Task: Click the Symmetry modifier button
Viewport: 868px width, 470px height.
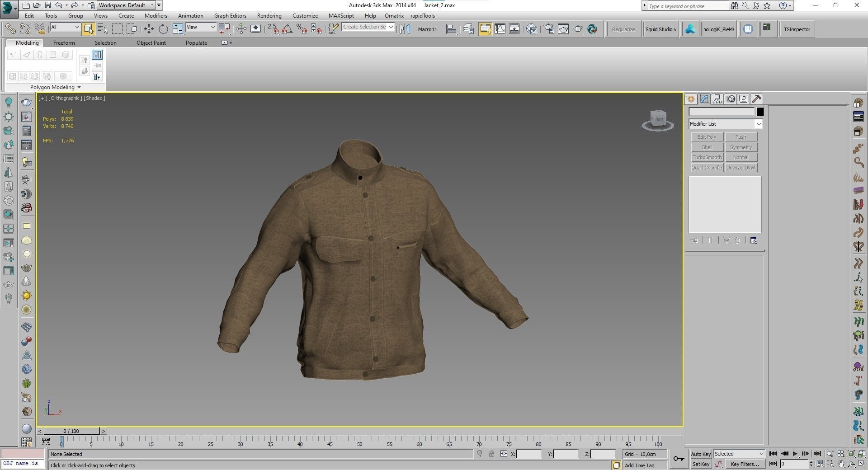Action: pos(741,147)
